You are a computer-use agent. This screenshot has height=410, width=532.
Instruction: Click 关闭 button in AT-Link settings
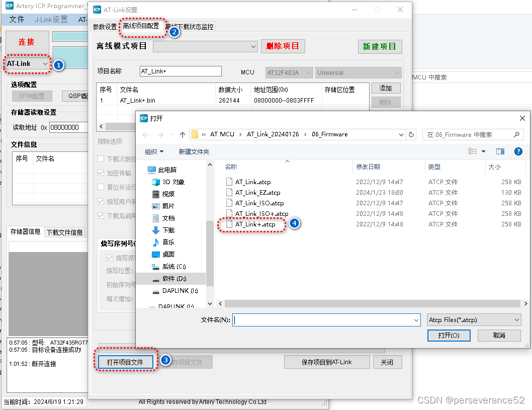point(387,362)
